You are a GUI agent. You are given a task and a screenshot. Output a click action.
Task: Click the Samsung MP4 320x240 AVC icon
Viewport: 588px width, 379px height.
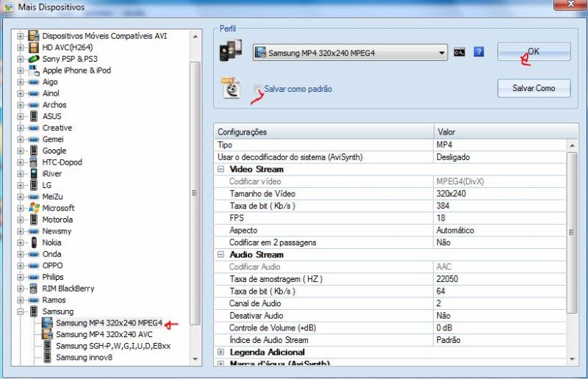point(48,334)
